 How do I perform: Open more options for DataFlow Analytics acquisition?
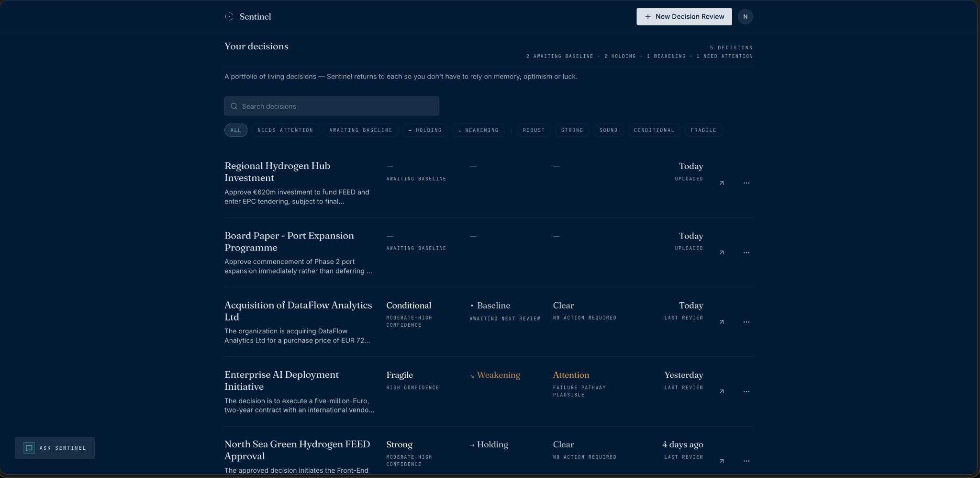click(746, 322)
